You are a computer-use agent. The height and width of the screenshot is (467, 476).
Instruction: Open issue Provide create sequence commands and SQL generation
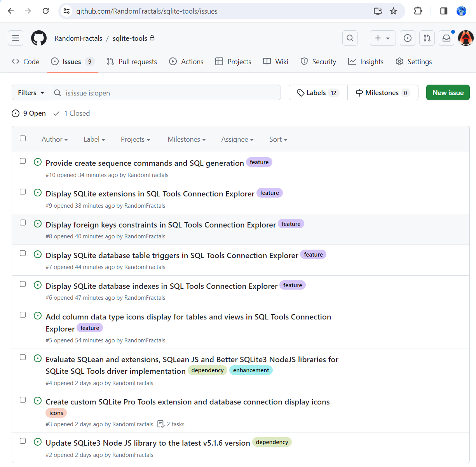click(x=145, y=163)
